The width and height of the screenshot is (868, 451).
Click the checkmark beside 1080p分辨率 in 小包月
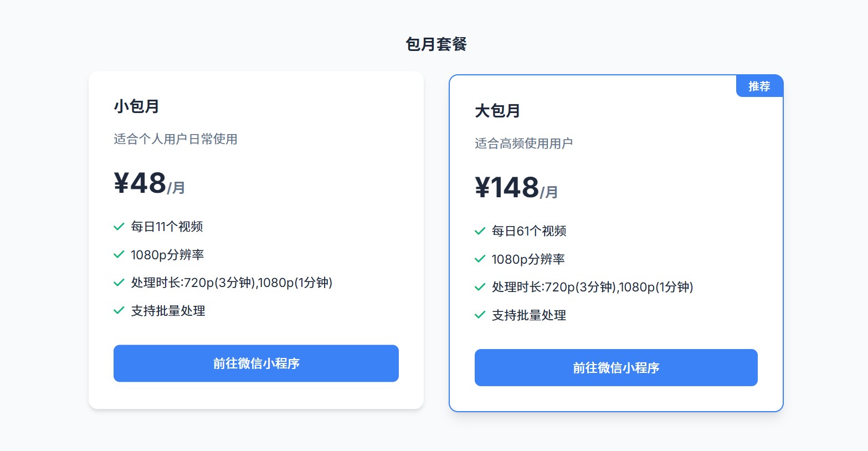[x=118, y=255]
